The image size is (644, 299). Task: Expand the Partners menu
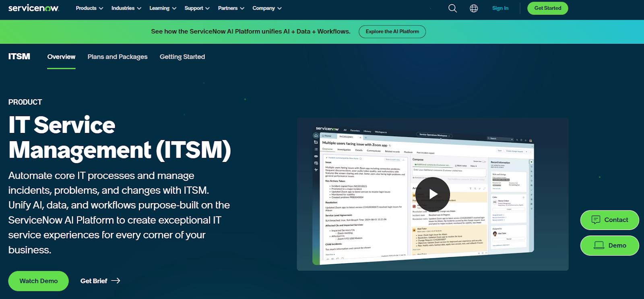click(231, 8)
